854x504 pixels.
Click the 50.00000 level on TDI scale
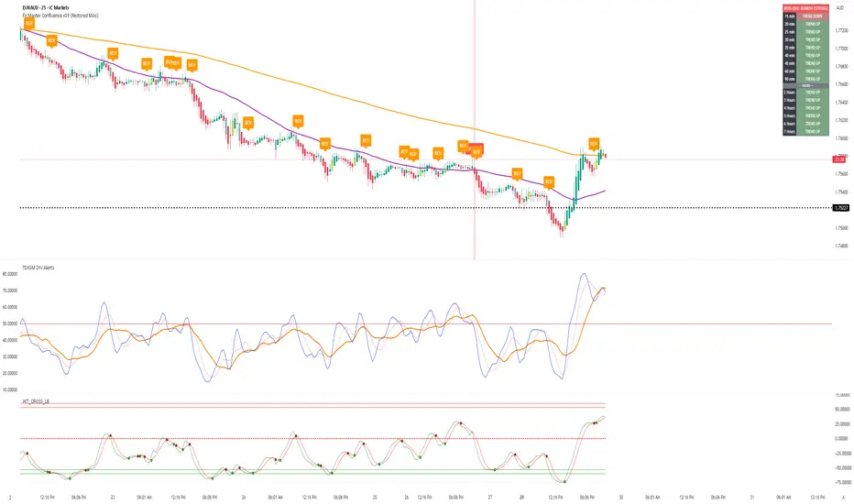[x=10, y=323]
